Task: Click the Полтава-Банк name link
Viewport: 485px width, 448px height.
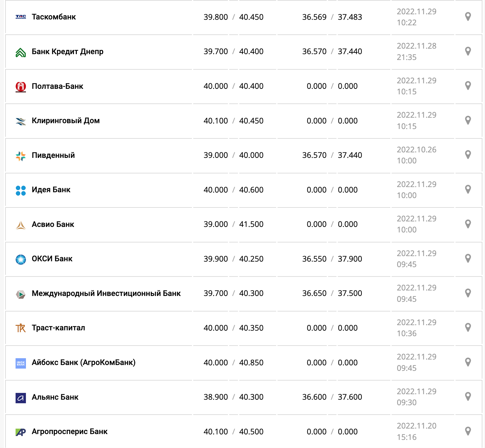Action: [57, 86]
